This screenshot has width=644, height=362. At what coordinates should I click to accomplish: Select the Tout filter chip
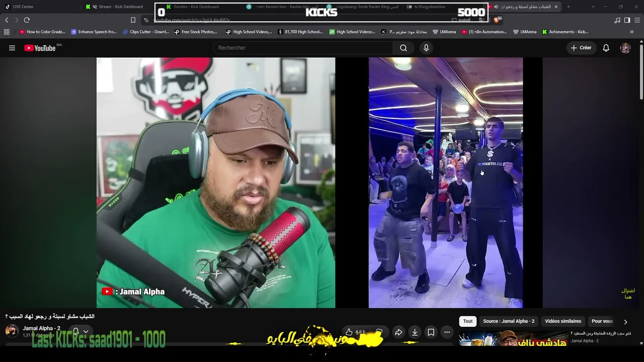[468, 321]
